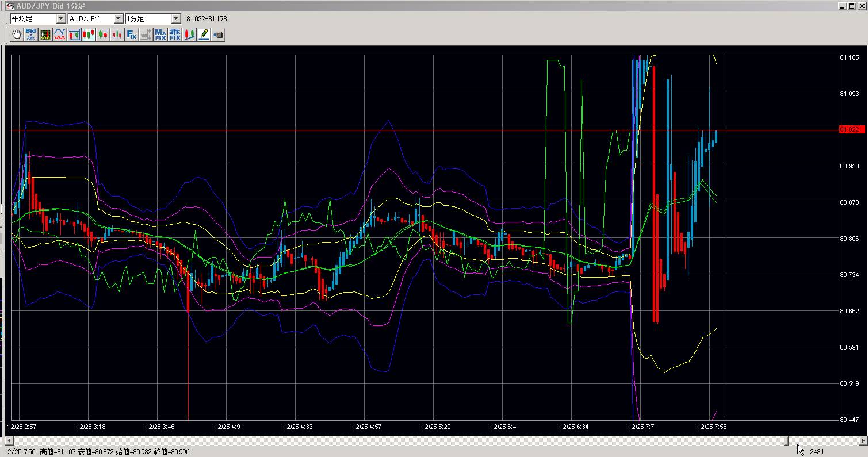Click the 2481 counter in status bar
Image resolution: width=868 pixels, height=457 pixels.
tap(817, 452)
